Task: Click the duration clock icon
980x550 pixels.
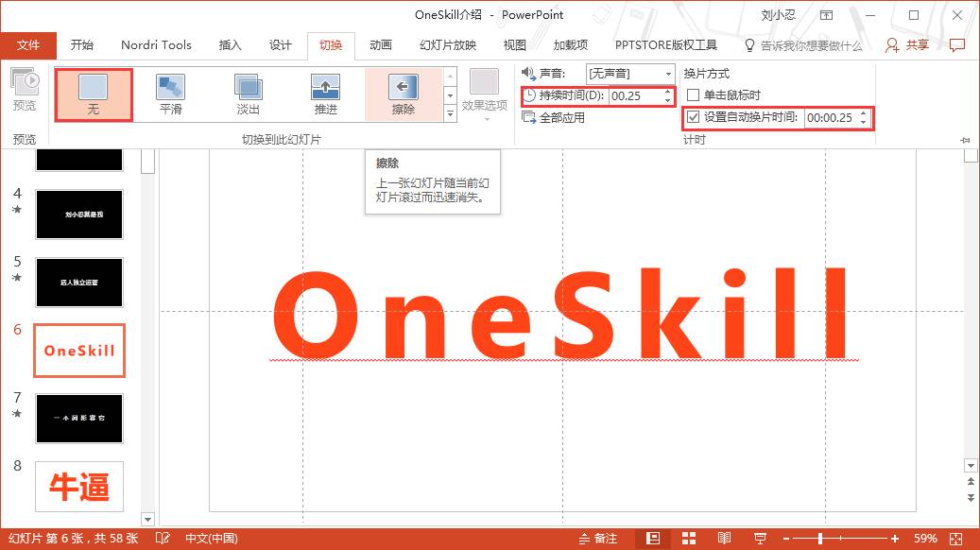Action: 529,95
